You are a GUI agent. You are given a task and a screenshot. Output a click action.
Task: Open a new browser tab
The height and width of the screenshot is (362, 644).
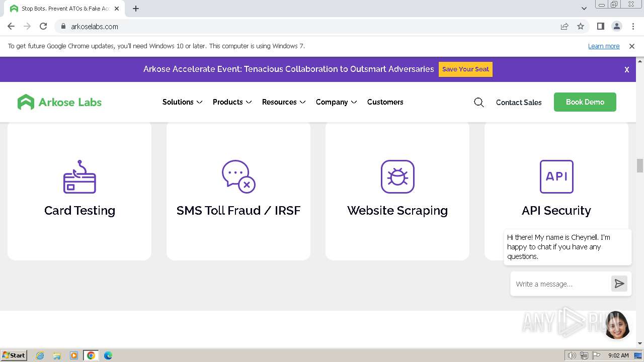click(136, 9)
